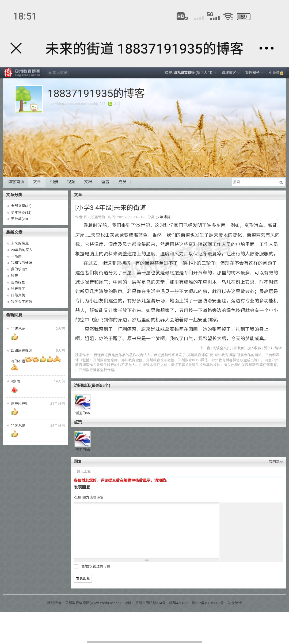Open 少年博览(12) category link
Image resolution: width=289 pixels, height=644 pixels.
coord(21,212)
